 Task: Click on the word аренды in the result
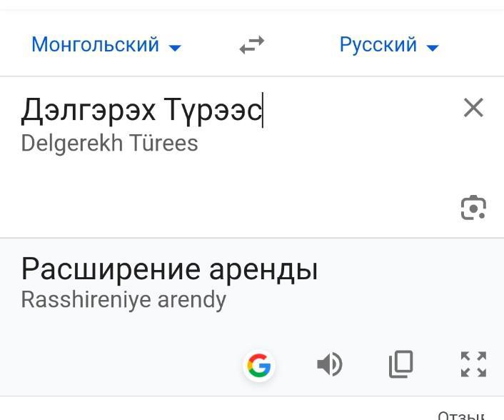(x=263, y=269)
